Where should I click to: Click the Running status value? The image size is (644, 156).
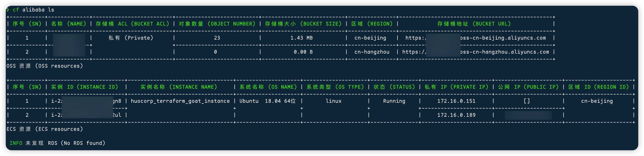pyautogui.click(x=394, y=101)
